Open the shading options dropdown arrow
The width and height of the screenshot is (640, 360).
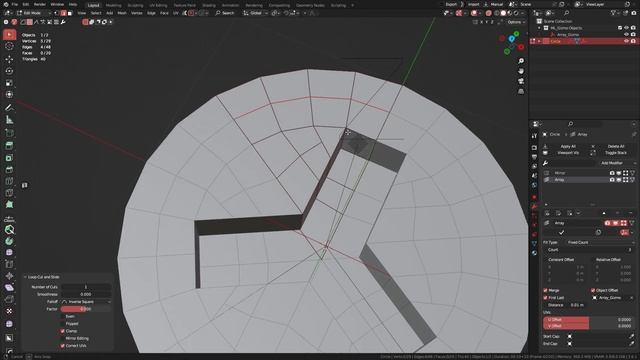[x=523, y=13]
